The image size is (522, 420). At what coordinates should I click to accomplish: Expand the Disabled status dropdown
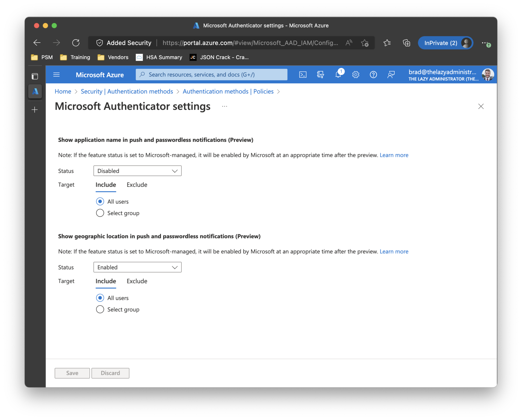137,171
